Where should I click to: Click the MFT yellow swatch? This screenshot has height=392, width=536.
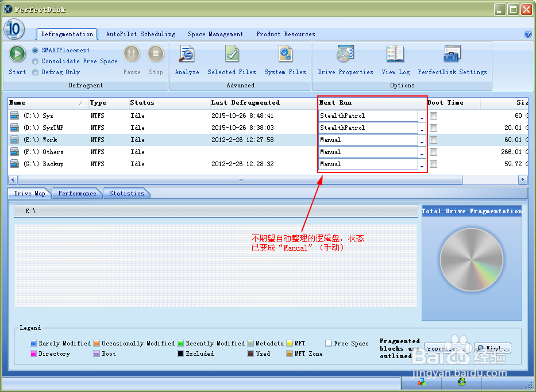pos(290,343)
